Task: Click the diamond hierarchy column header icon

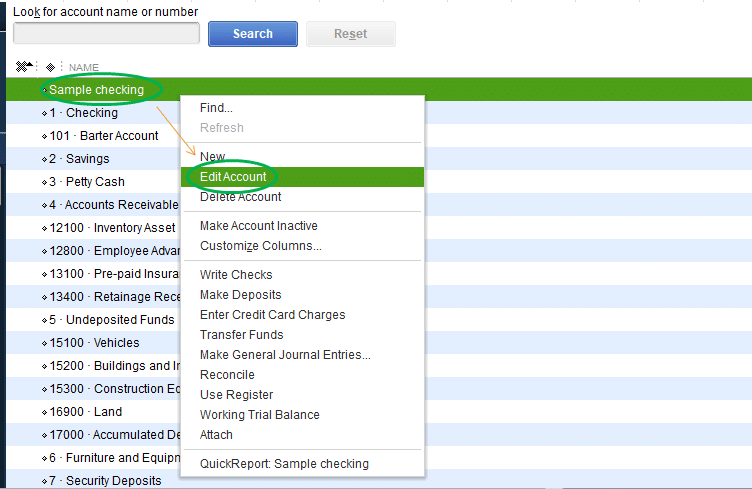Action: [50, 67]
